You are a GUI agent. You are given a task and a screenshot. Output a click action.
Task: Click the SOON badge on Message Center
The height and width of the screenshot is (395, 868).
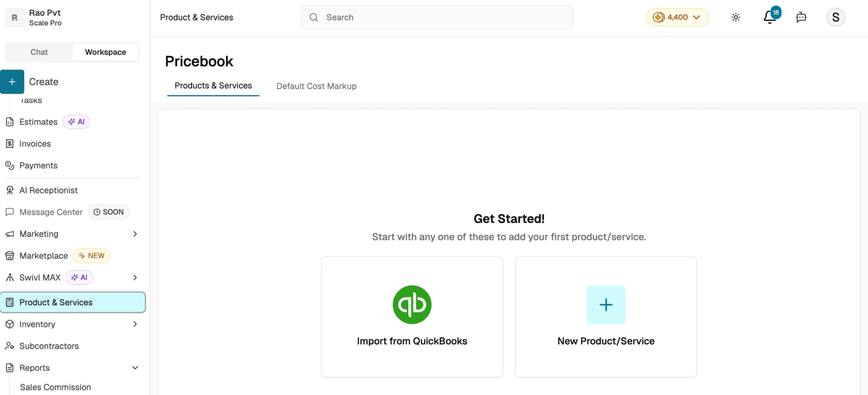point(108,212)
